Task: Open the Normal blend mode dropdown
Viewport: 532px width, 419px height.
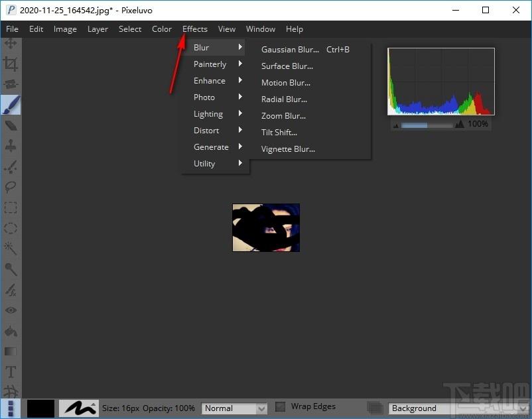Action: point(233,408)
